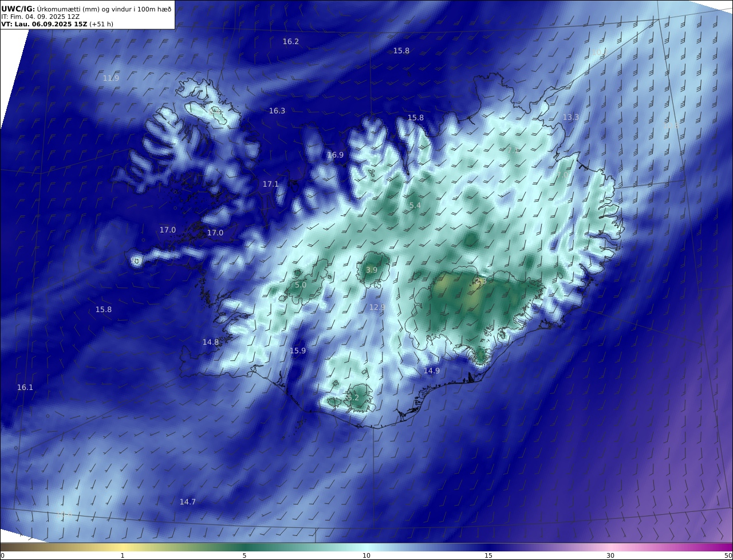Click the colorbar tick label 5
The width and height of the screenshot is (733, 560).
click(245, 555)
